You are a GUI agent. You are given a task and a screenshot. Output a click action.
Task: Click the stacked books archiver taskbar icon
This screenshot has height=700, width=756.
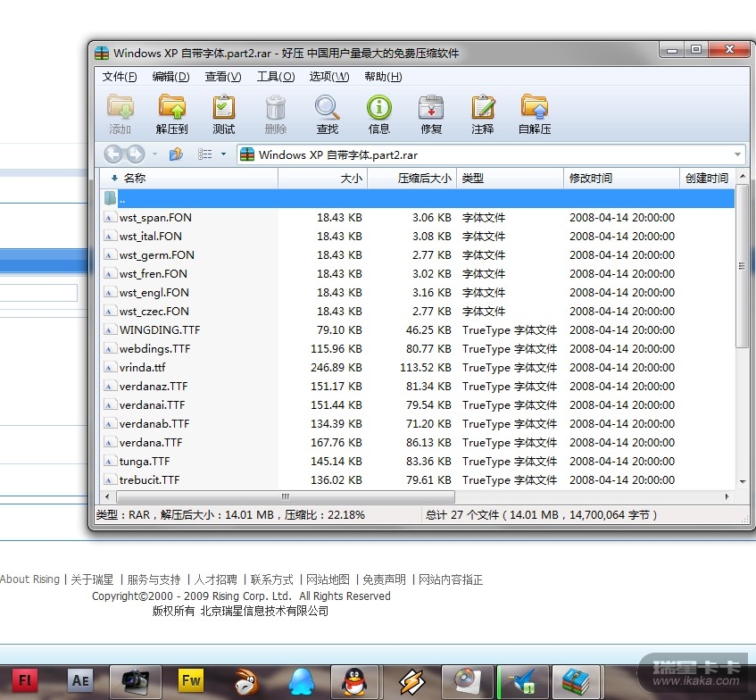[577, 680]
